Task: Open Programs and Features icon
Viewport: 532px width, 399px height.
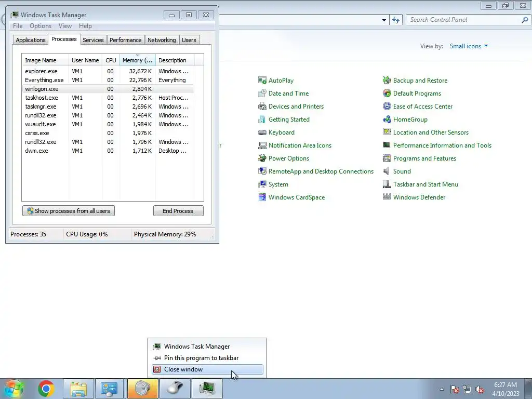Action: [x=387, y=158]
